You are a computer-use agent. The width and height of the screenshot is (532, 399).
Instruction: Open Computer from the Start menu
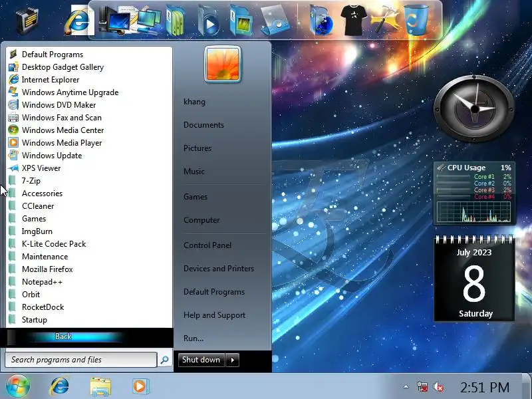tap(201, 220)
